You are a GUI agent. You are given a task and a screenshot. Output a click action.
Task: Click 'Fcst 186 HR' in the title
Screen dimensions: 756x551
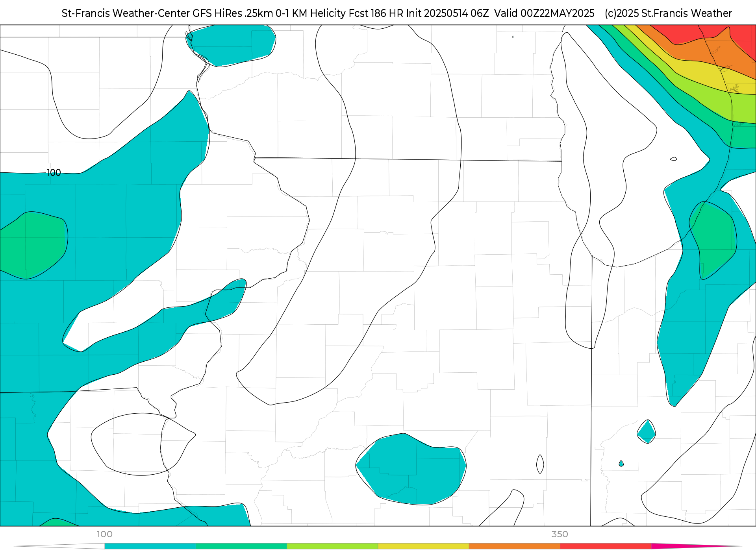coord(376,13)
